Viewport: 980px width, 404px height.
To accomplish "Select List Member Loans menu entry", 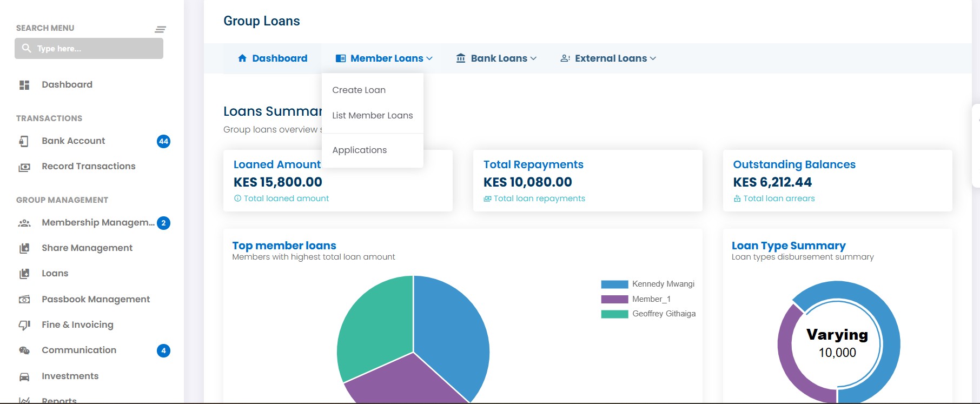I will (373, 116).
